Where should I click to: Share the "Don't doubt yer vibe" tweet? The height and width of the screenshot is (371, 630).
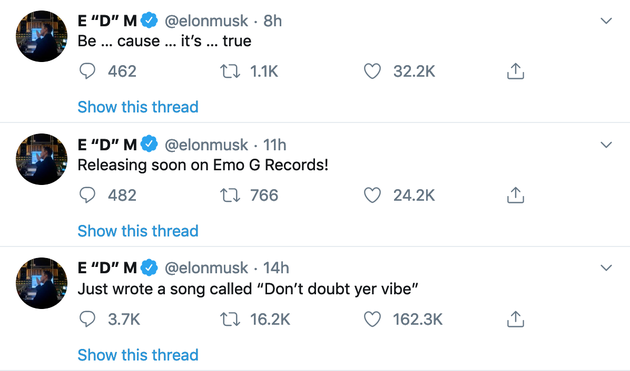click(515, 319)
